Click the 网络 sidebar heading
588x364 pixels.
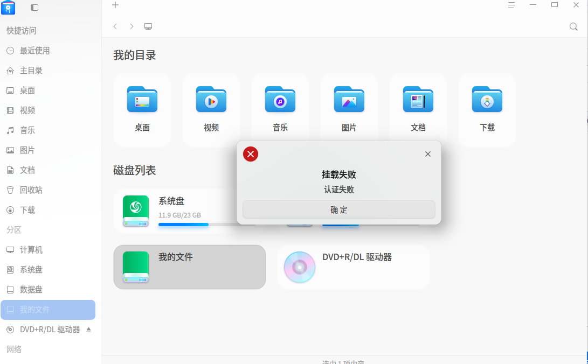pos(14,349)
